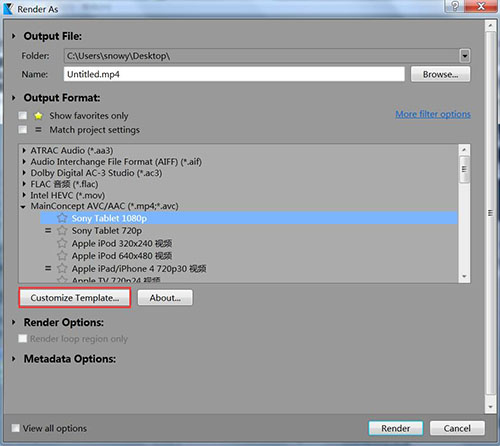Star the Apple iPod 320x240 template
This screenshot has width=500, height=446.
pyautogui.click(x=62, y=243)
